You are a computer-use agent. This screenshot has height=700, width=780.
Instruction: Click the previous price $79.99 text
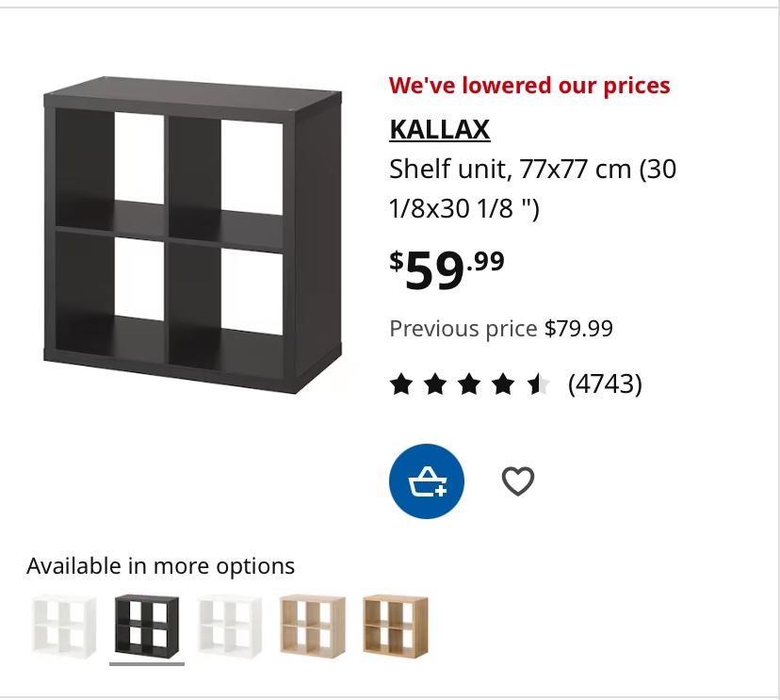click(500, 329)
